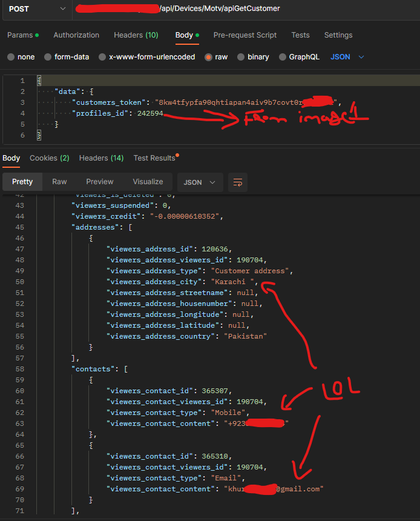Click the viewers_address_viewers_id value 190704
Viewport: 420px width, 521px height.
point(250,260)
